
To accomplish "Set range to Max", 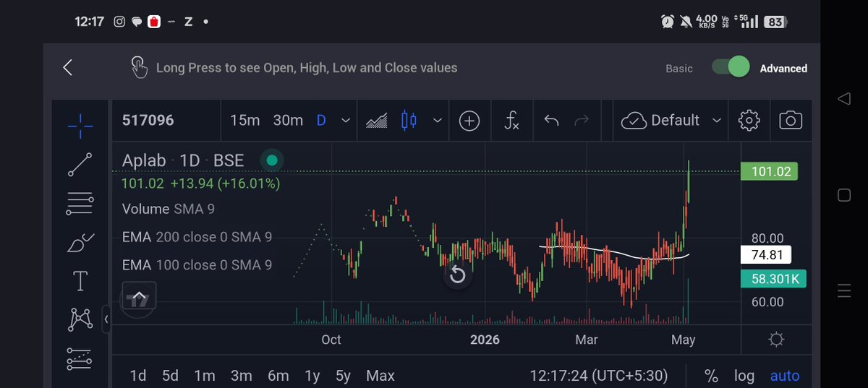I will pos(380,376).
